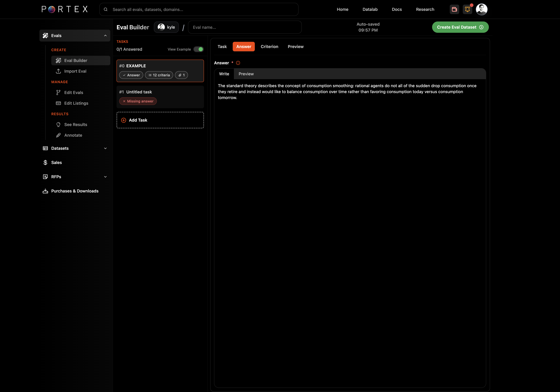
Task: Open Purchases & Downloads
Action: (75, 191)
